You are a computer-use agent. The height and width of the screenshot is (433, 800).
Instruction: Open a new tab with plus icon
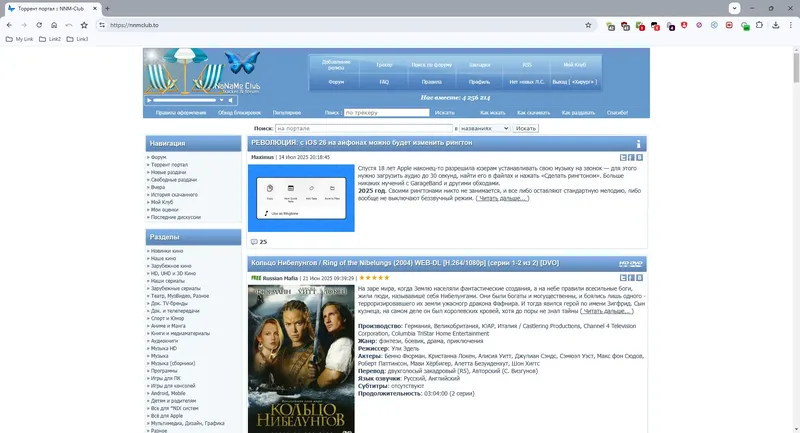click(x=107, y=9)
